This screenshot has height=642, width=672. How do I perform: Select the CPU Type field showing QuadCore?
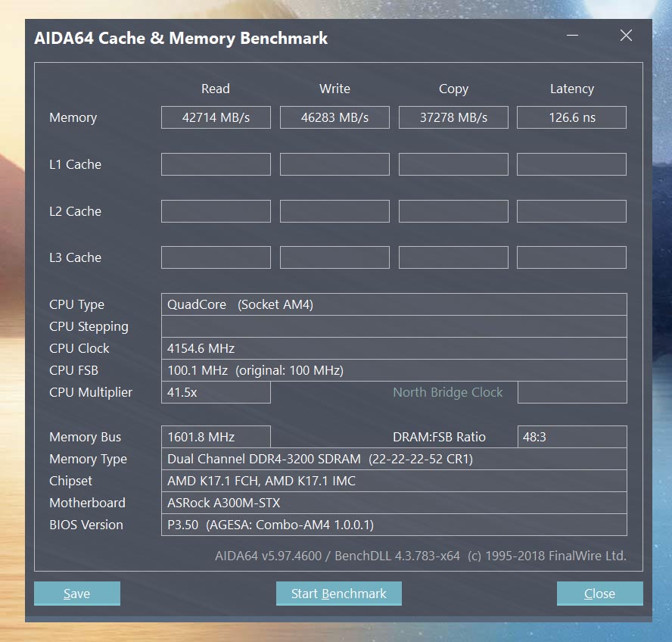[394, 304]
